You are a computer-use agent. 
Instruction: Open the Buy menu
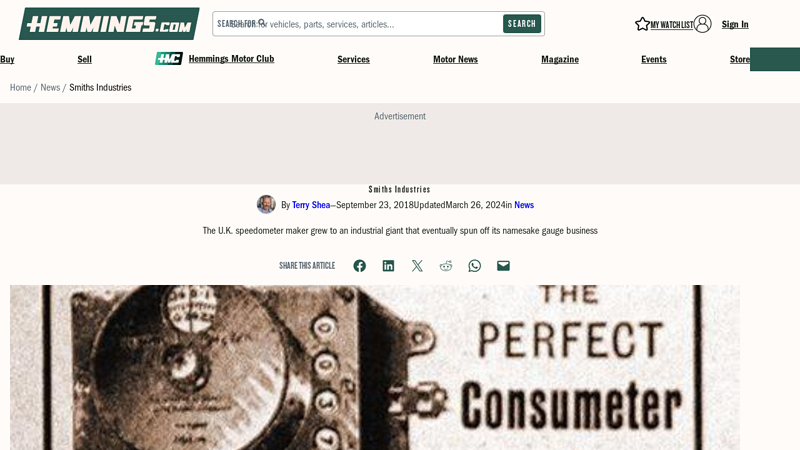click(x=7, y=59)
